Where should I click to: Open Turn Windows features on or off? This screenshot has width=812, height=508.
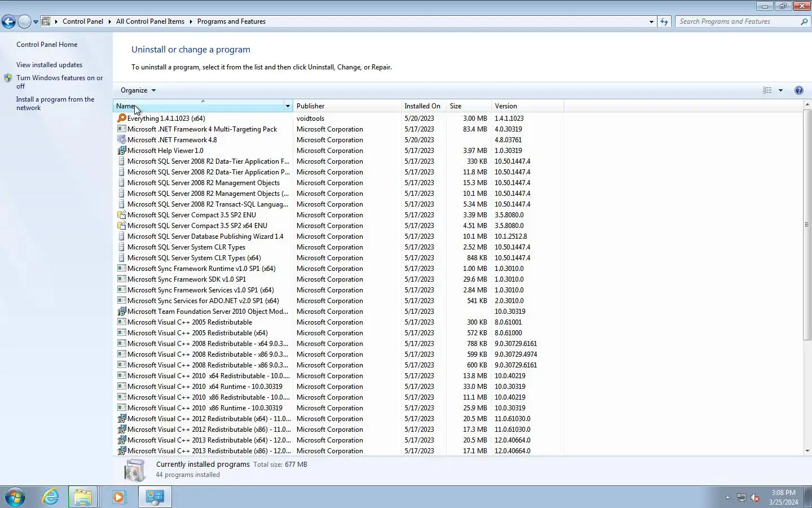(x=59, y=82)
